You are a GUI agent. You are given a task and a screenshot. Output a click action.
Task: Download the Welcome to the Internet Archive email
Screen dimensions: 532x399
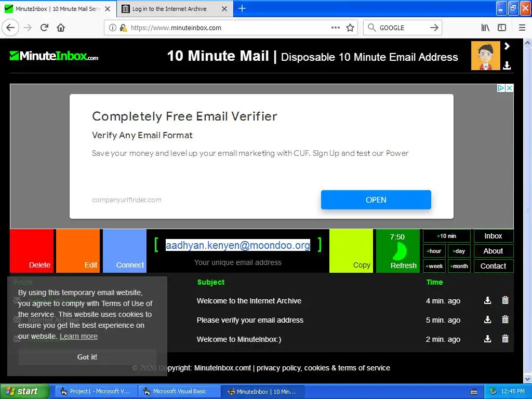(x=487, y=300)
